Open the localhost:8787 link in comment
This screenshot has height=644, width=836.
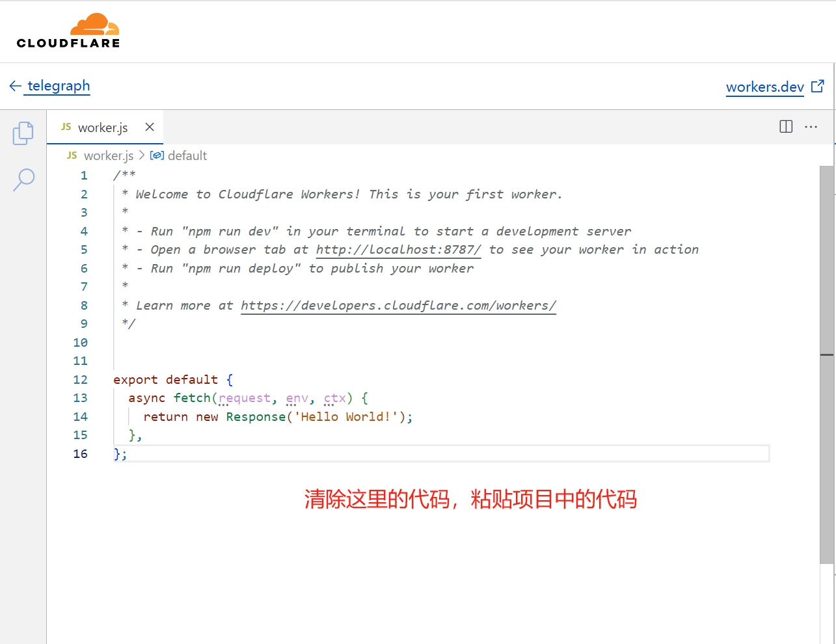click(398, 250)
